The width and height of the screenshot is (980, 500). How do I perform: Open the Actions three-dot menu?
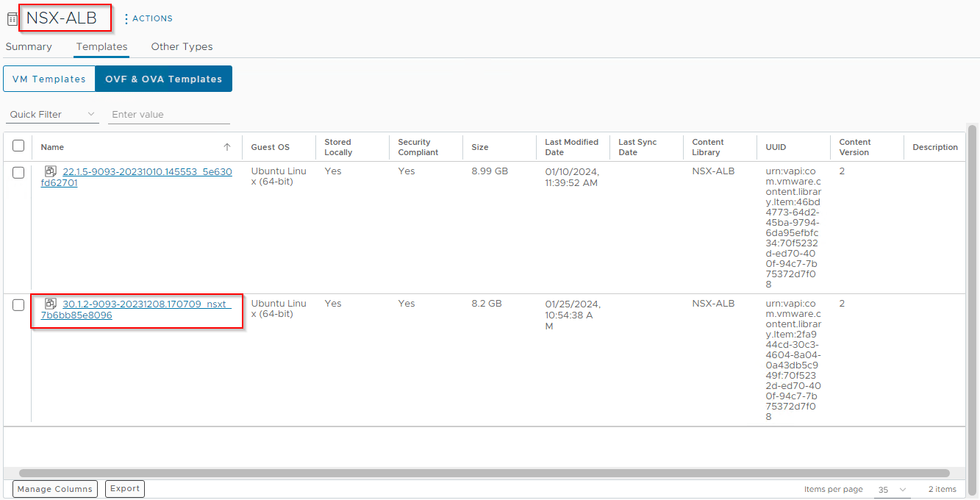(x=126, y=18)
